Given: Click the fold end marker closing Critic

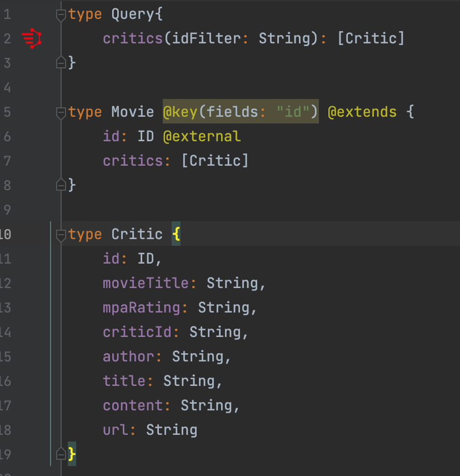Looking at the screenshot, I should coord(61,454).
